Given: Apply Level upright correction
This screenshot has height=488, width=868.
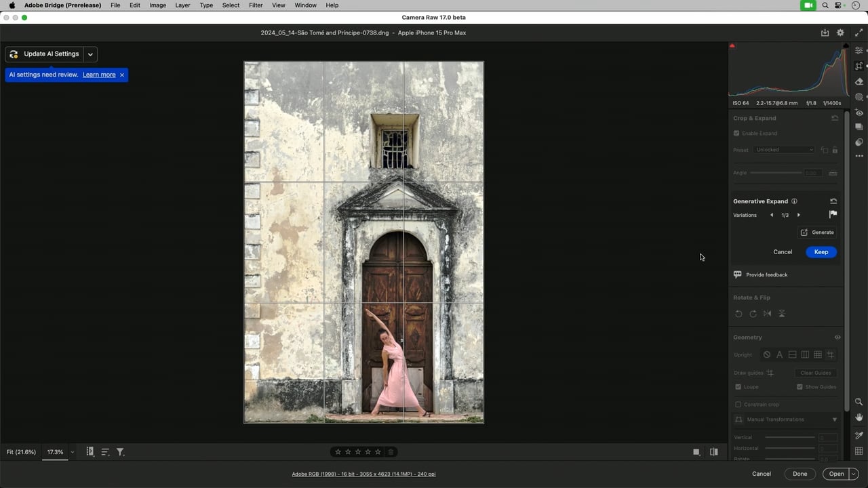Looking at the screenshot, I should (792, 354).
